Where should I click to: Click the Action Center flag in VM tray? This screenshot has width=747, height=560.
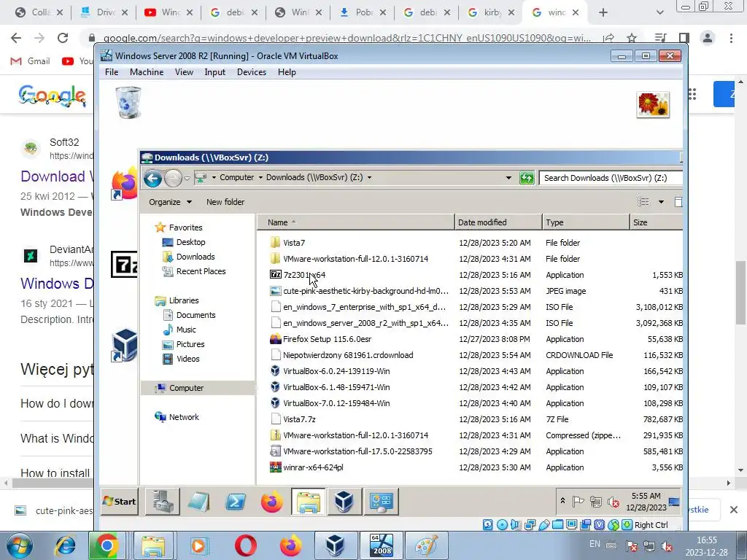point(578,502)
